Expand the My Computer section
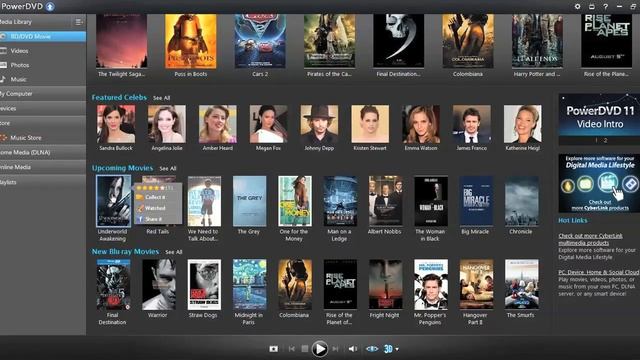 (x=43, y=93)
